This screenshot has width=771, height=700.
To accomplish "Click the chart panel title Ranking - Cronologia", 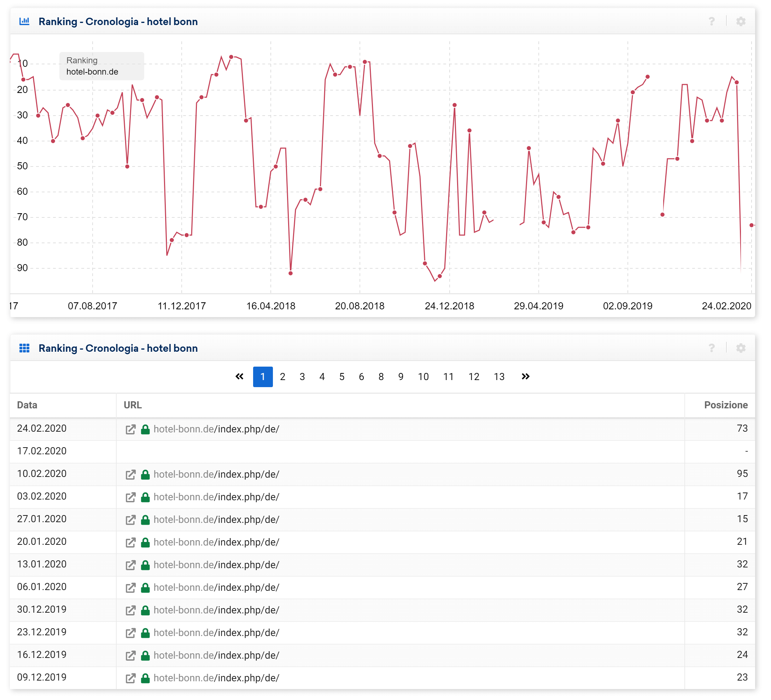I will click(118, 22).
